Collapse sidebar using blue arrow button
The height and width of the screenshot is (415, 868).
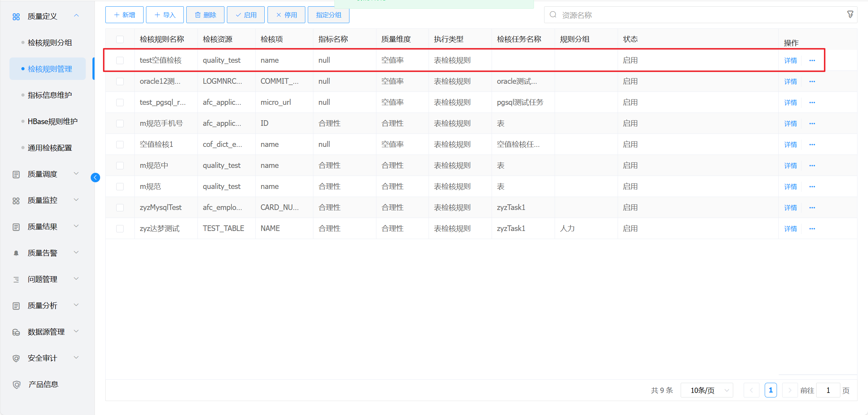point(95,178)
